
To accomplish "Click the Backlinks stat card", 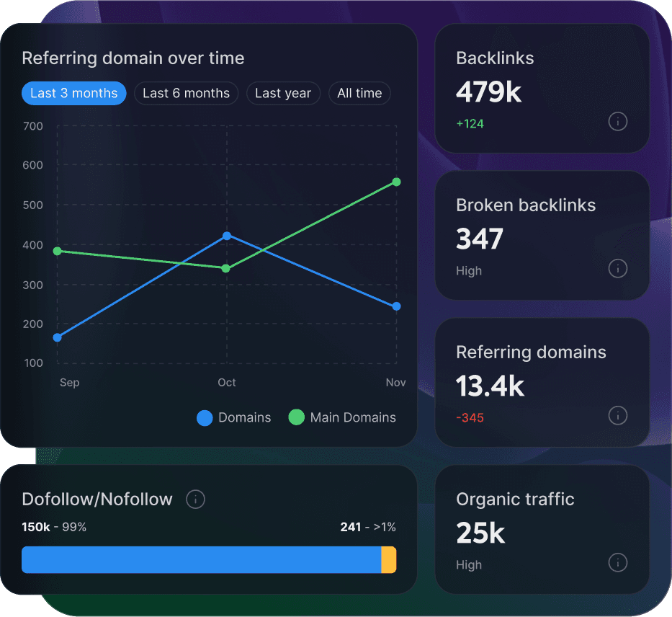I will point(542,89).
